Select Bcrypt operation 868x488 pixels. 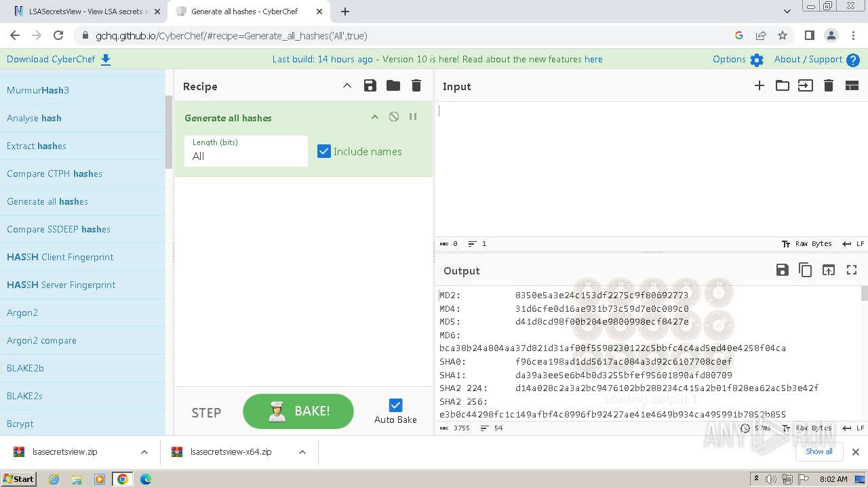[x=83, y=424]
